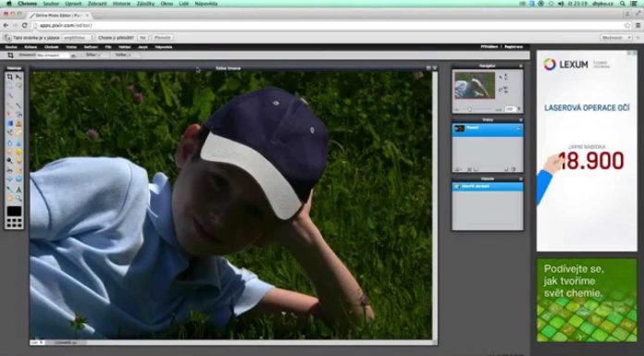Viewport: 644px width, 356px height.
Task: Select the Move tool in the toolbox
Action: coord(19,77)
